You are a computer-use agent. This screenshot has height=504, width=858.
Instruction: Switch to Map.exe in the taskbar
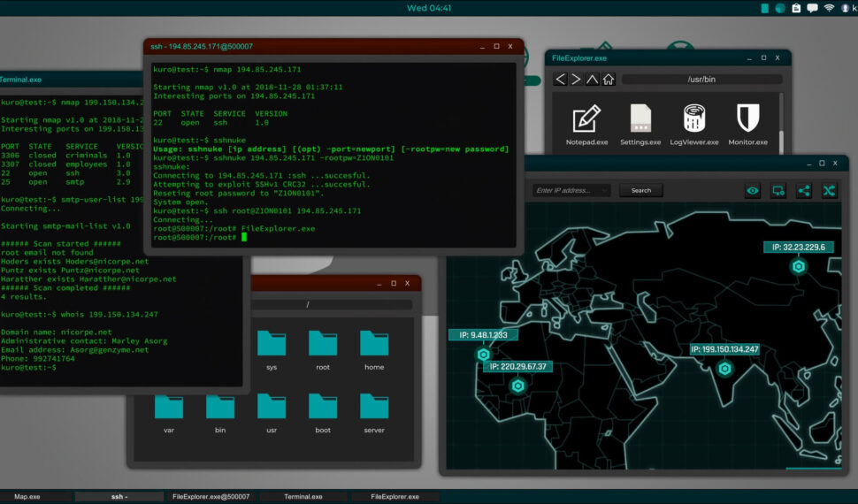tap(27, 497)
